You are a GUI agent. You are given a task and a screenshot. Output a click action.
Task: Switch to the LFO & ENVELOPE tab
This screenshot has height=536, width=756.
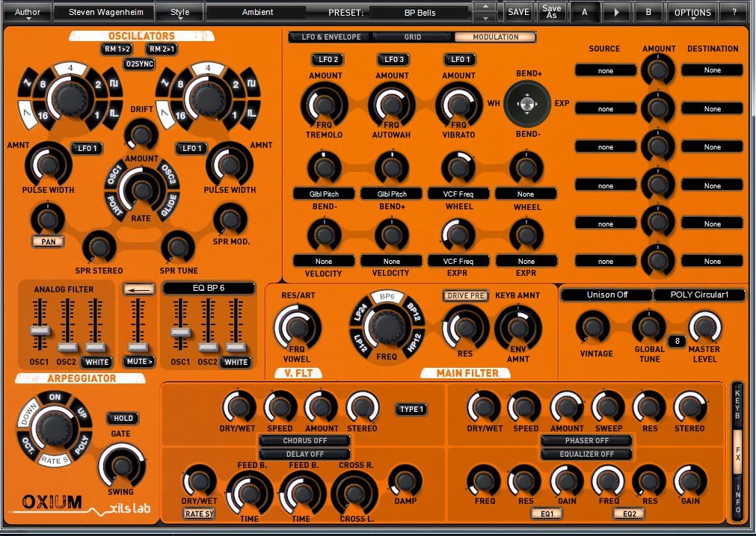pos(331,37)
